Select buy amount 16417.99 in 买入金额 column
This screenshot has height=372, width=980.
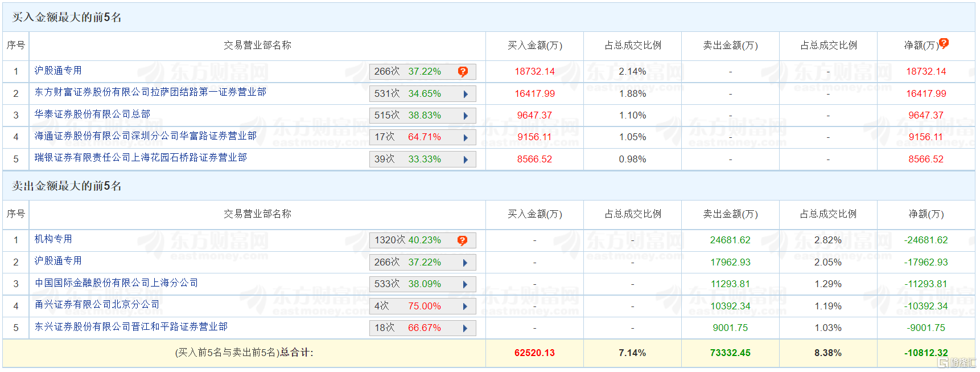coord(535,93)
